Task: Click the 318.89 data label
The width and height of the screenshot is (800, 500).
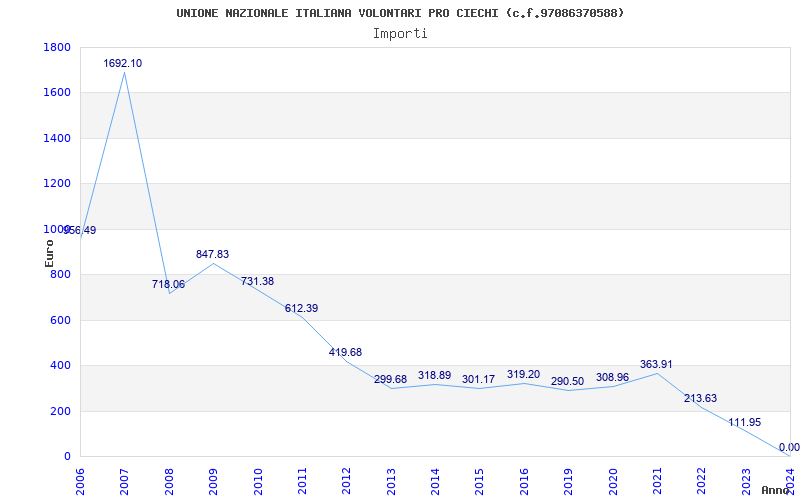Action: coord(435,376)
